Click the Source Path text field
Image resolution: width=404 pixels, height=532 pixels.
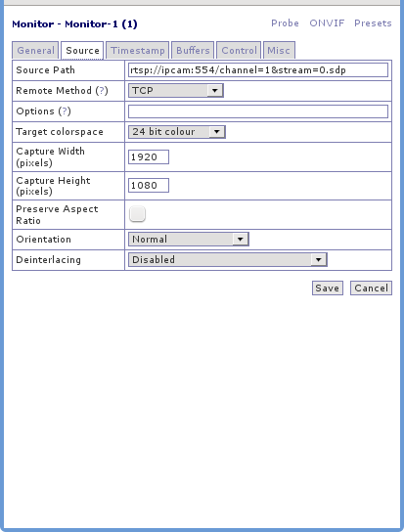tap(258, 69)
